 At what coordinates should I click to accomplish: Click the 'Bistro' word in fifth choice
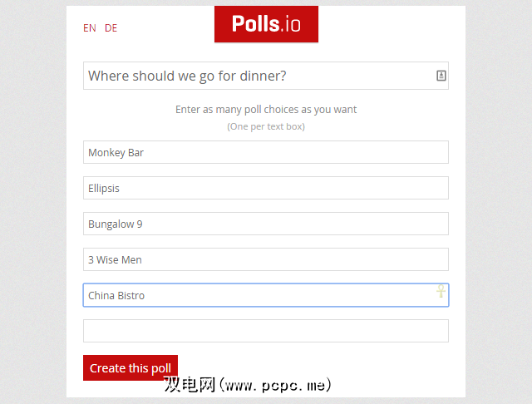point(131,296)
